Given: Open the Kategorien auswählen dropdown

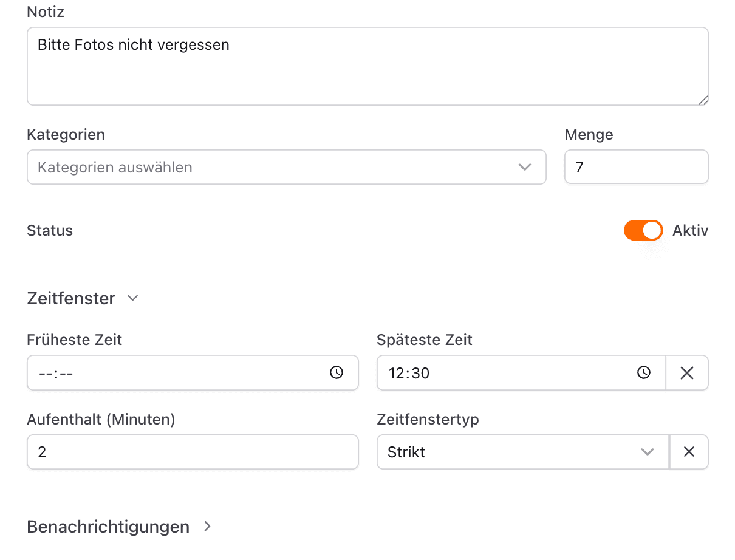Looking at the screenshot, I should (273, 167).
